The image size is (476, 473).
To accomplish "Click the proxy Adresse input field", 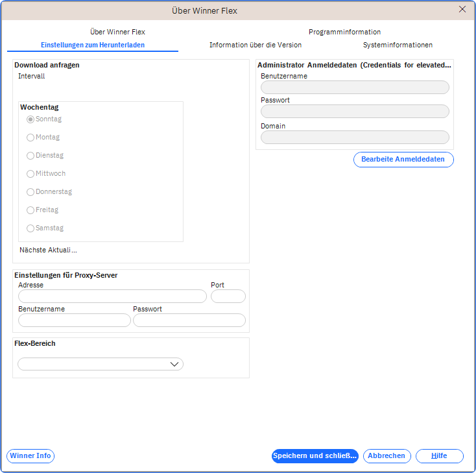I will pyautogui.click(x=112, y=297).
